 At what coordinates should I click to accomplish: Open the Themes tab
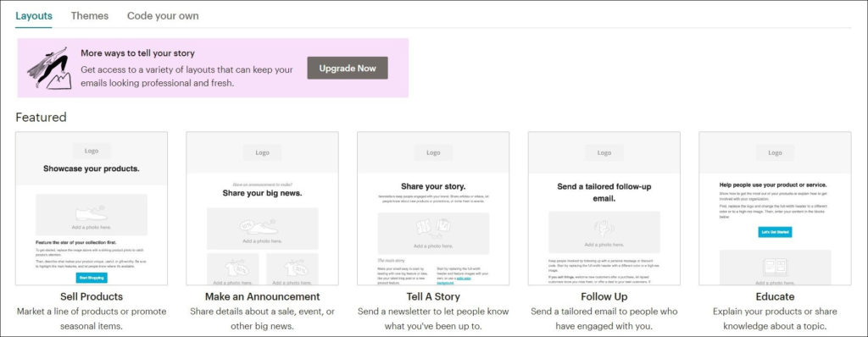pyautogui.click(x=90, y=15)
